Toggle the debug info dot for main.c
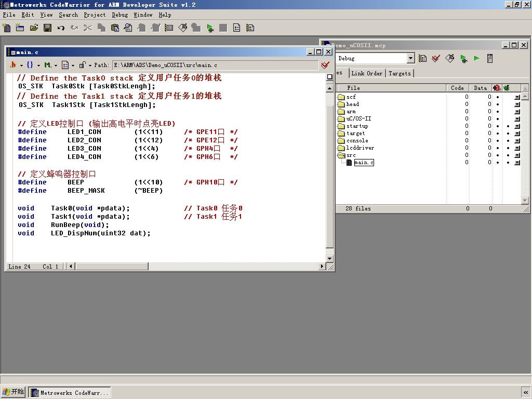 click(x=508, y=163)
